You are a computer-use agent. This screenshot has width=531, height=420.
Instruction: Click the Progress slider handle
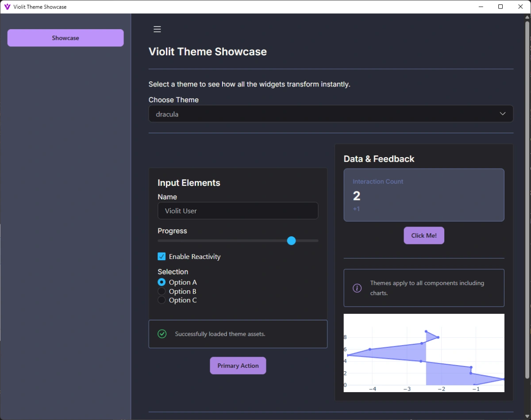(291, 240)
